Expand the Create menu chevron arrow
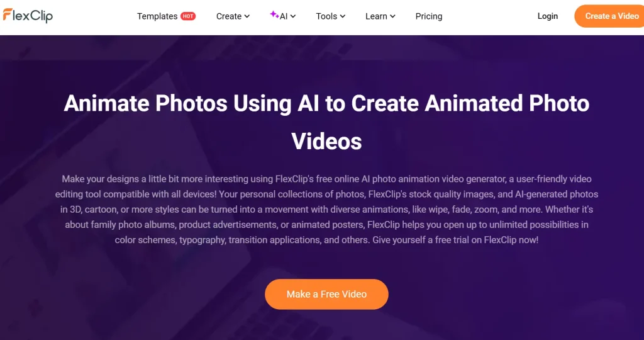644x340 pixels. tap(247, 16)
